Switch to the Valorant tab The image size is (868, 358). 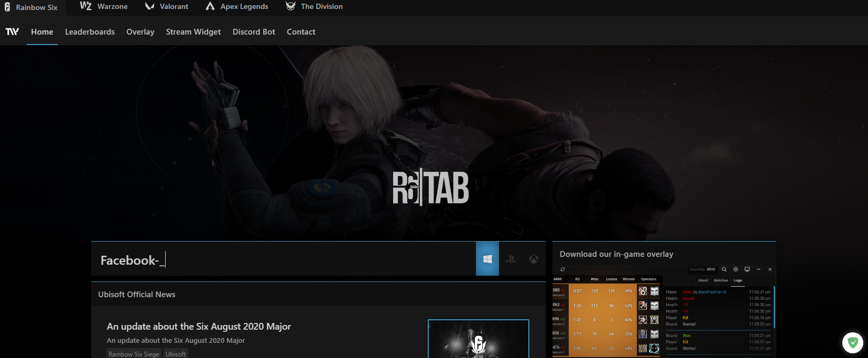167,6
